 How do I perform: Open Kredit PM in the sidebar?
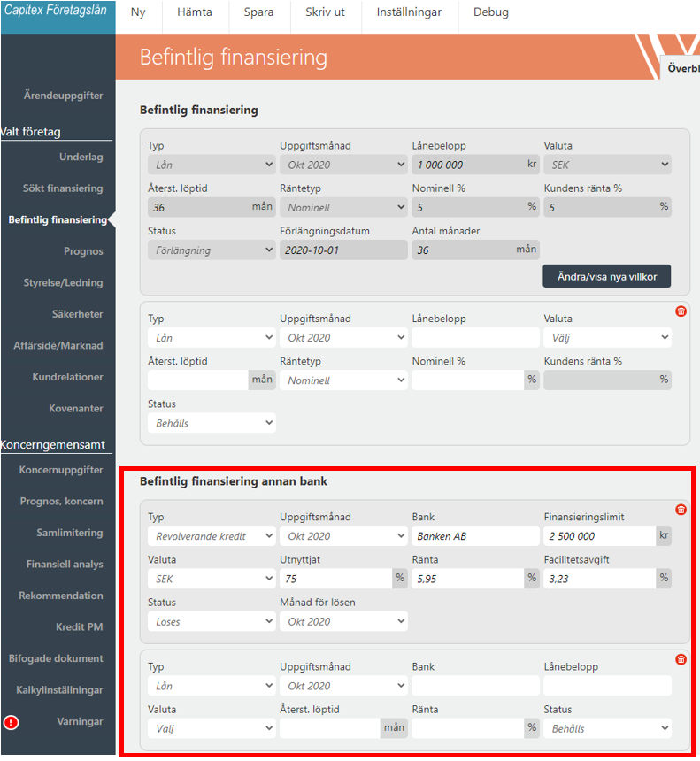[x=79, y=627]
